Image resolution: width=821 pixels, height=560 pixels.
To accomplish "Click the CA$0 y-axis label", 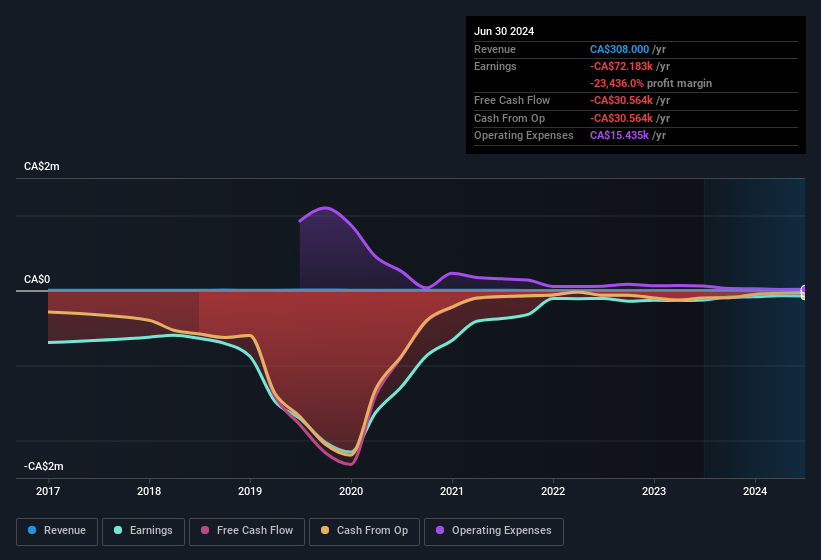I will [37, 279].
